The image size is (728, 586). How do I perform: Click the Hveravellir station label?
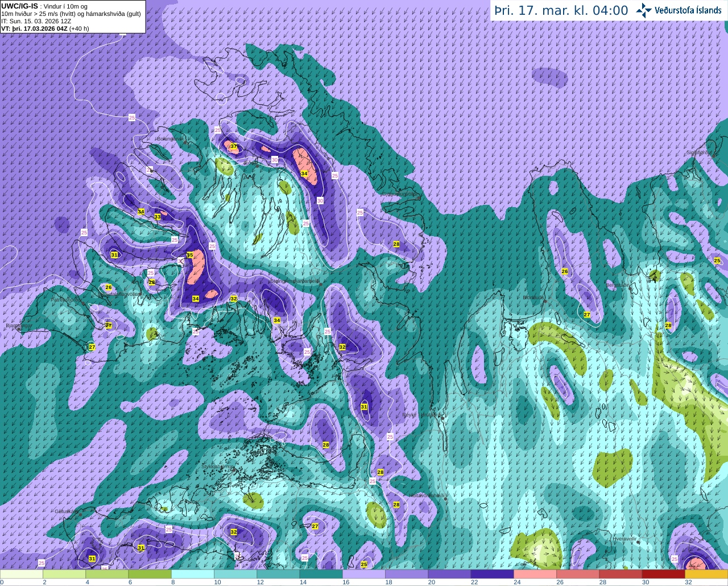pos(625,538)
